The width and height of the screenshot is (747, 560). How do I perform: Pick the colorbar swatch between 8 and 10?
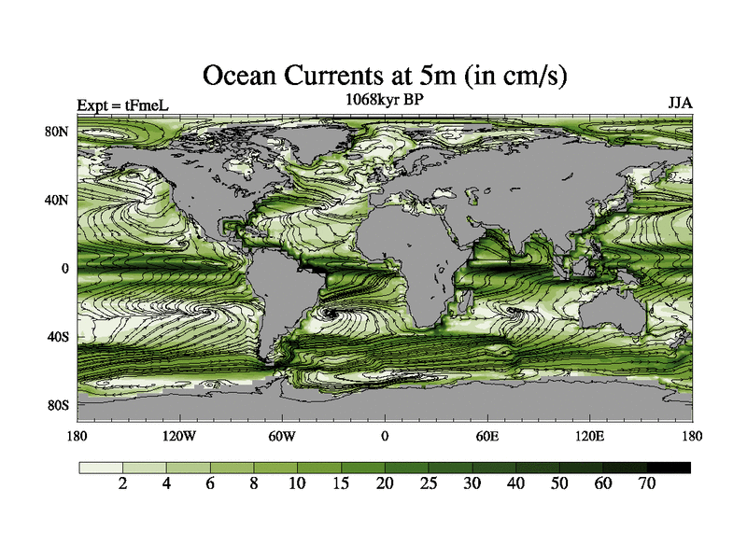click(275, 468)
